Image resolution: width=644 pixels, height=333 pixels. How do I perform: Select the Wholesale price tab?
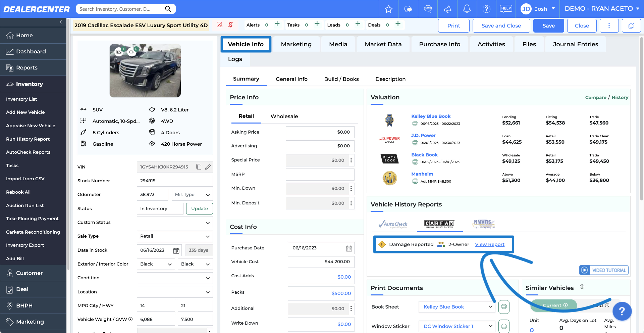[x=284, y=116]
